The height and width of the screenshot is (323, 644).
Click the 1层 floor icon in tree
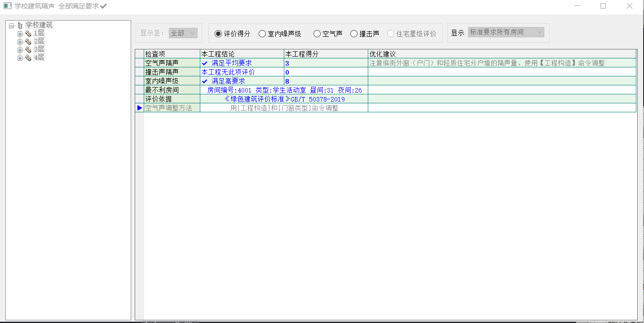[x=28, y=34]
